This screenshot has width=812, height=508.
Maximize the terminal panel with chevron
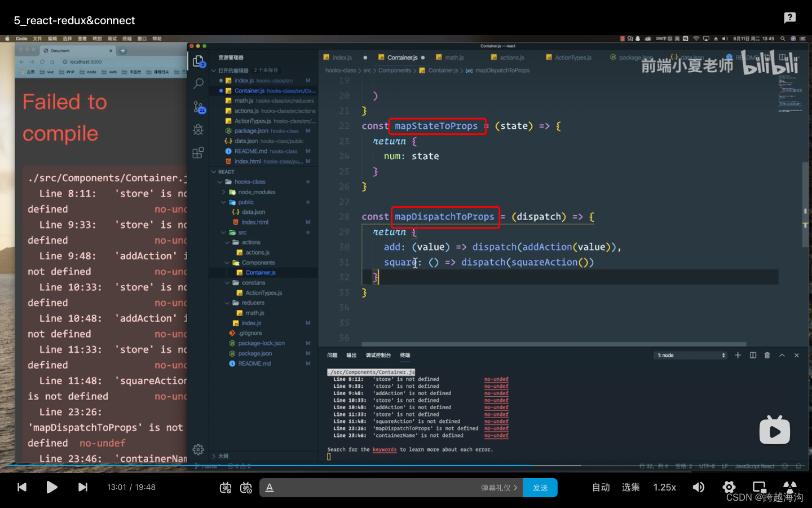(782, 355)
